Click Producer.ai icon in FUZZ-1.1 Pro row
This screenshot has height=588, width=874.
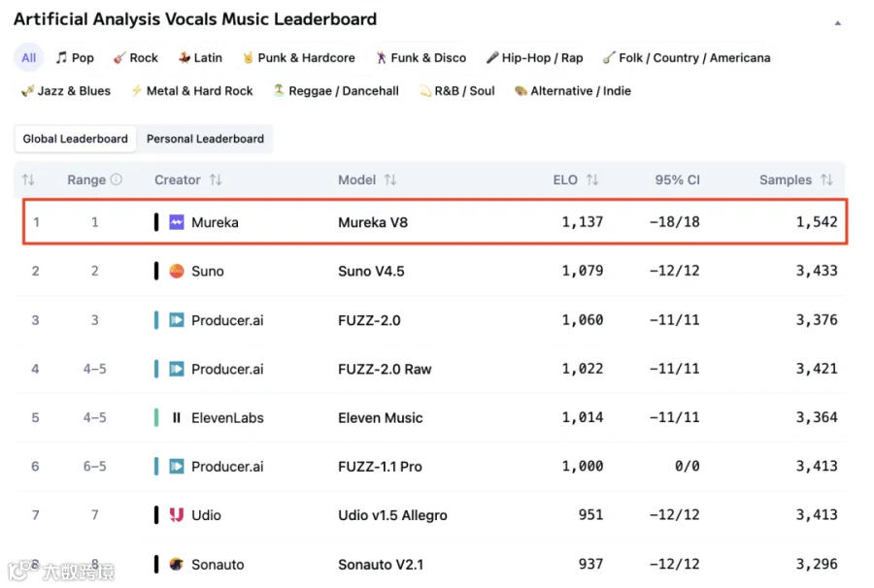177,466
